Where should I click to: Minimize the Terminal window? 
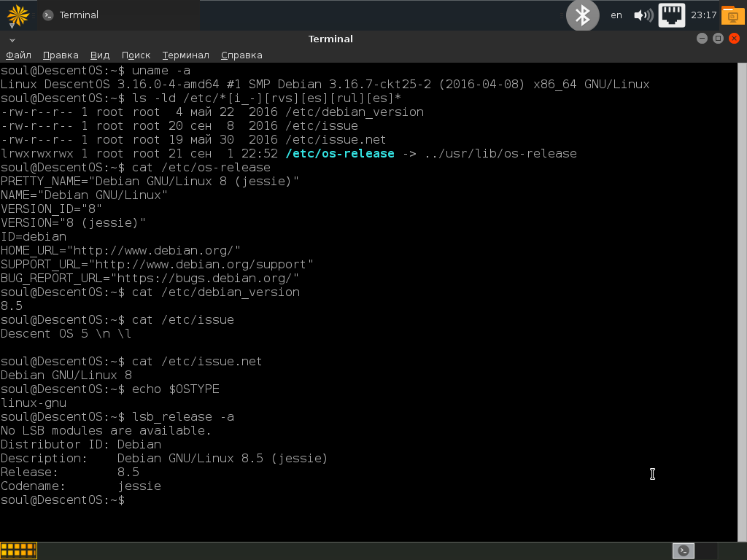702,39
